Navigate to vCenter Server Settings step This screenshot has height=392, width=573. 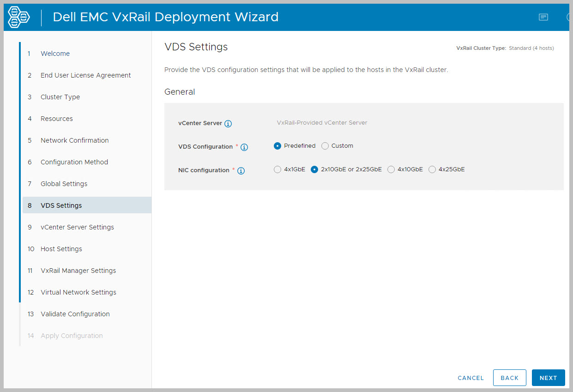click(77, 227)
